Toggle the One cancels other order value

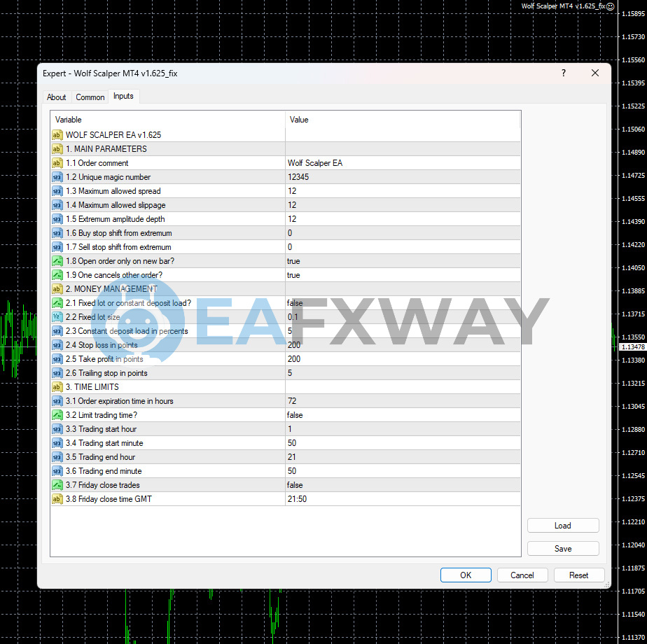403,275
